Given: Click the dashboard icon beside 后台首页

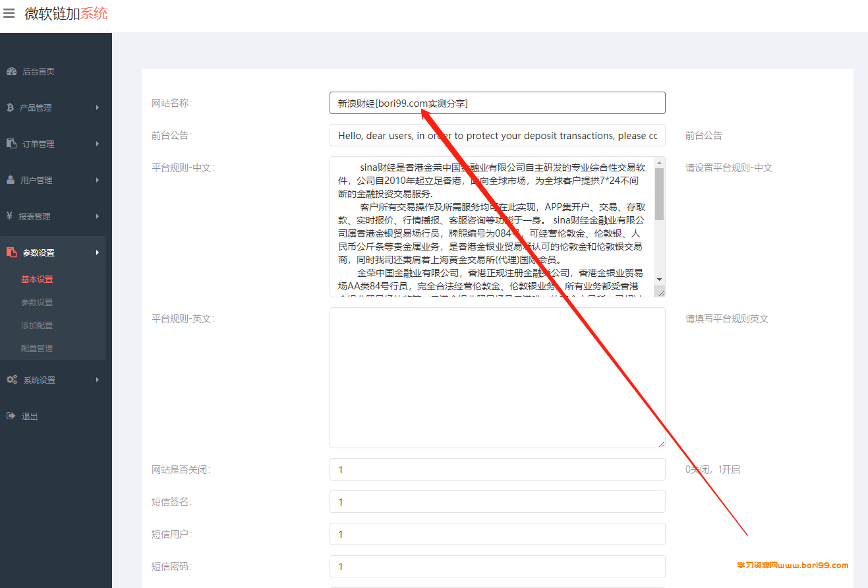Looking at the screenshot, I should tap(11, 71).
